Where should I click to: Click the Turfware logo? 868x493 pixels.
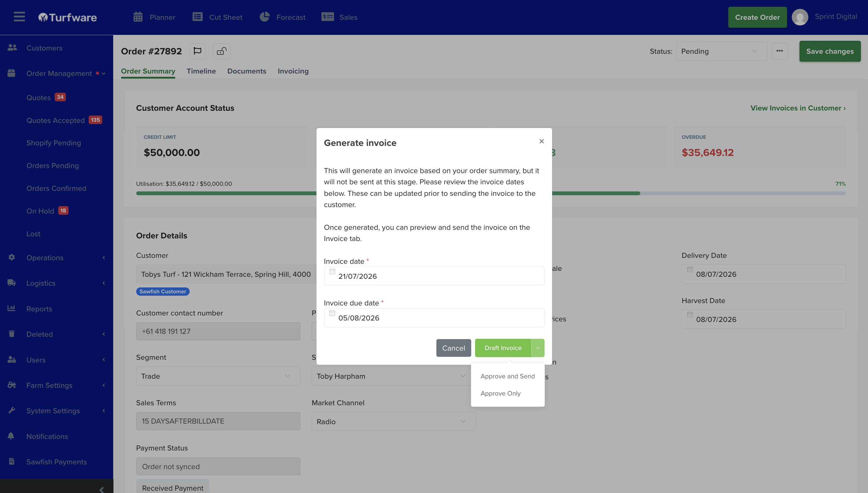(x=67, y=17)
